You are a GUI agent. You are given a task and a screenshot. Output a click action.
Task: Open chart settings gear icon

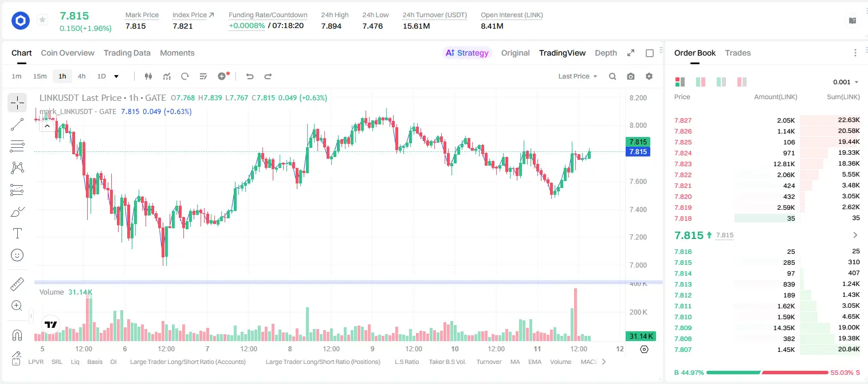point(649,76)
